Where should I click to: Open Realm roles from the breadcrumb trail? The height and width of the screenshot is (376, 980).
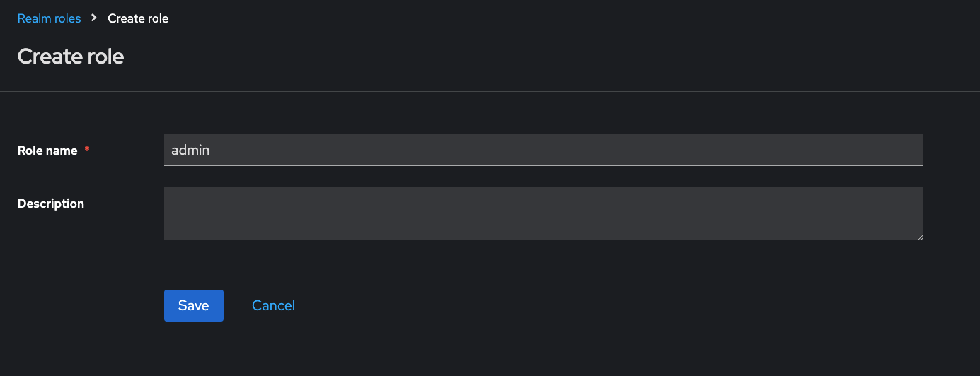[x=49, y=18]
